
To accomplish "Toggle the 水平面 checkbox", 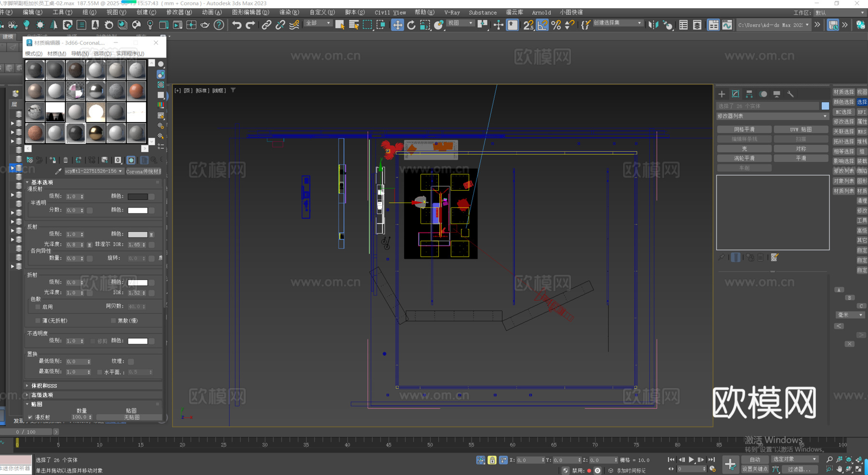I will pos(99,372).
